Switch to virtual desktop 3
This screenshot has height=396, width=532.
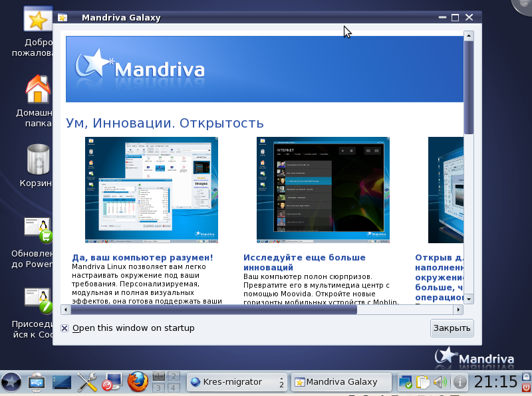pyautogui.click(x=159, y=387)
